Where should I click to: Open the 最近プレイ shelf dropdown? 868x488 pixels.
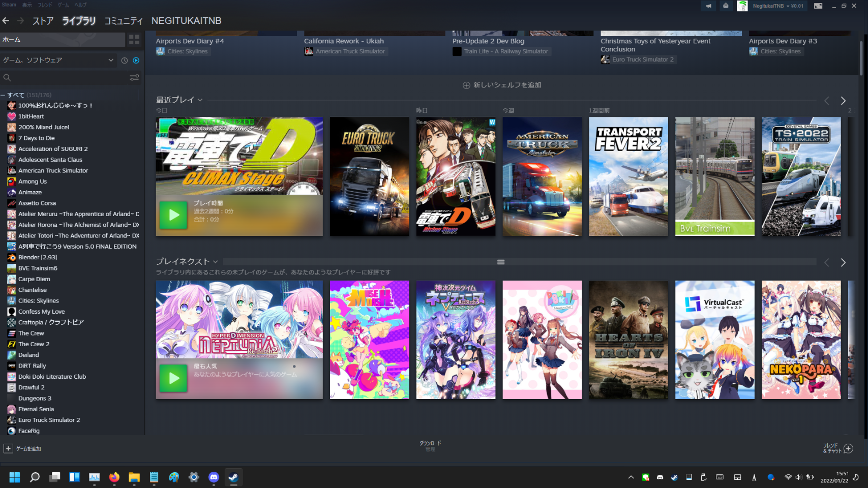[200, 100]
